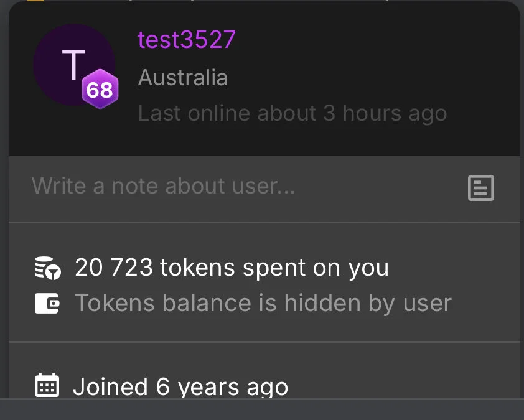Click the 20 723 token amount number
The height and width of the screenshot is (420, 524).
pos(114,268)
